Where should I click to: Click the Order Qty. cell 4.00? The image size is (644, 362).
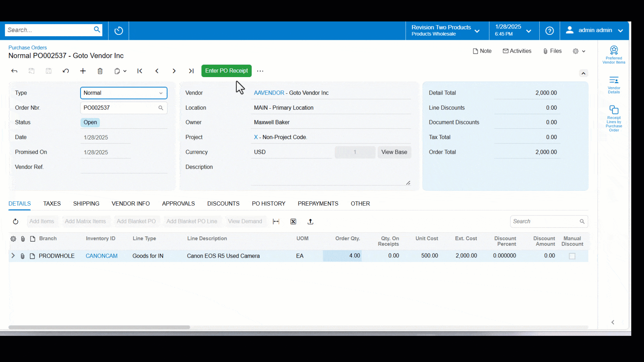[x=342, y=256]
